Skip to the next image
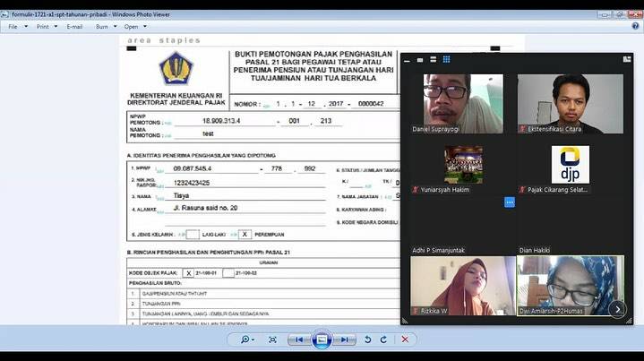Image resolution: width=644 pixels, height=361 pixels. point(344,340)
